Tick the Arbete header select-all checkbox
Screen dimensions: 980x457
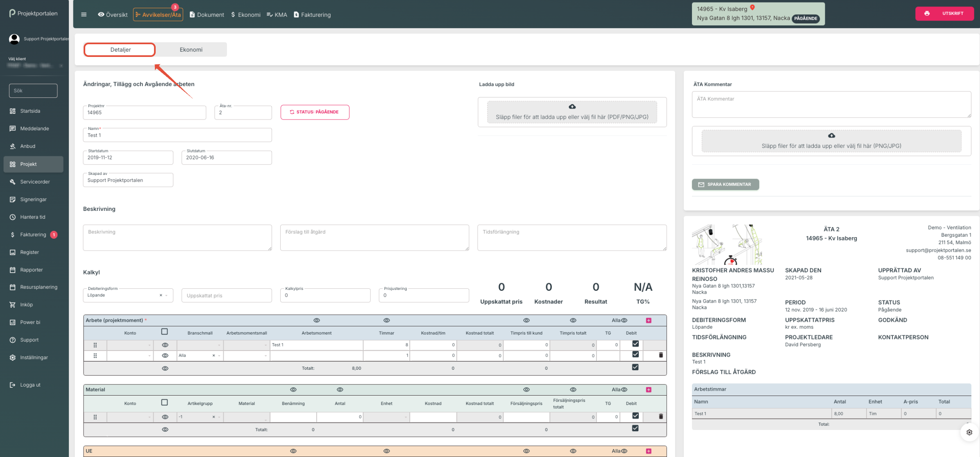pos(164,332)
